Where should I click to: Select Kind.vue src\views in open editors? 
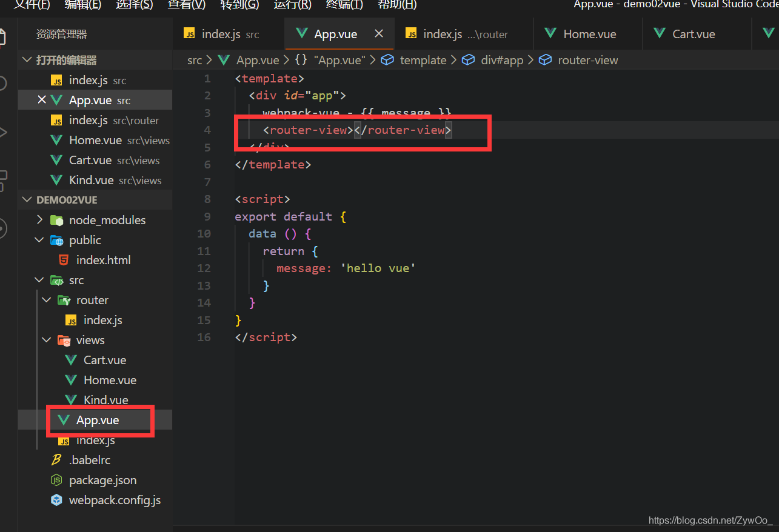[x=95, y=180]
